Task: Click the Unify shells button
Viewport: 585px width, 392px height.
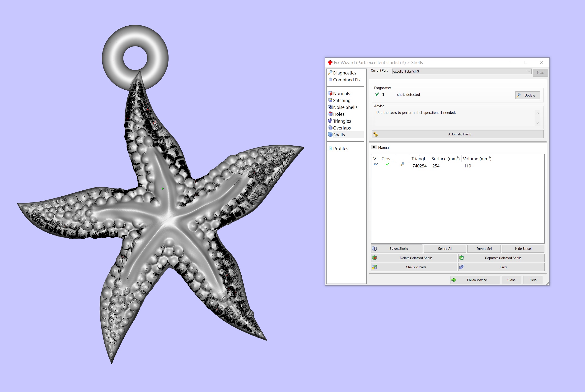Action: (501, 267)
